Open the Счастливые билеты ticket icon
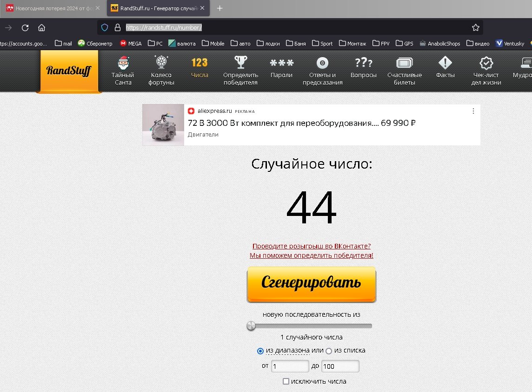 [405, 63]
